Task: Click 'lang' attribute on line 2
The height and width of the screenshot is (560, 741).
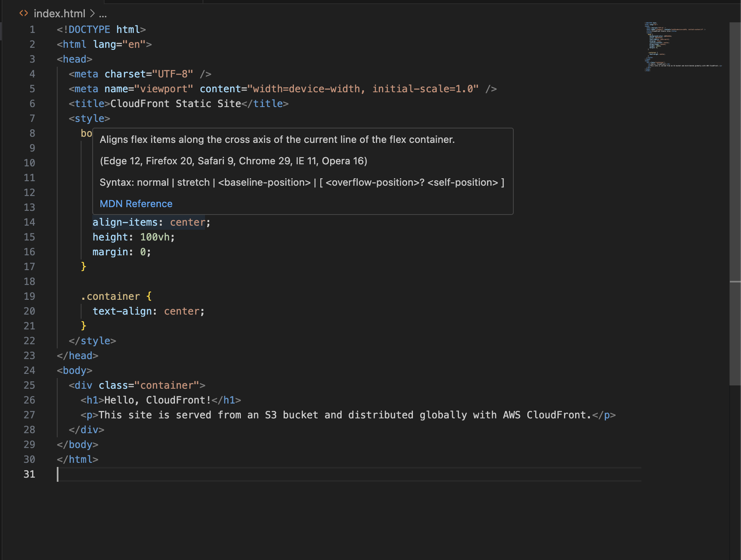Action: (x=105, y=44)
